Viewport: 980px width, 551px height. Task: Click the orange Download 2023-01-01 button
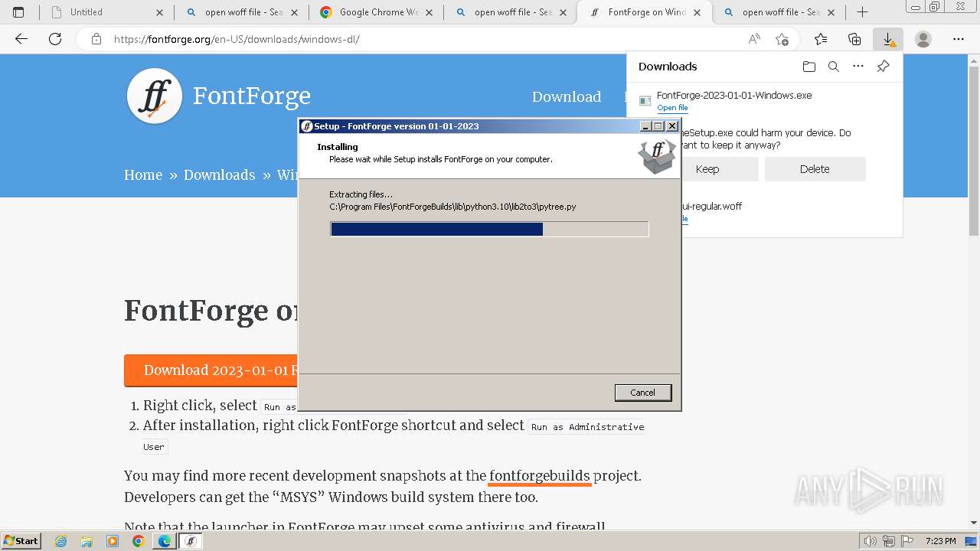coord(211,370)
